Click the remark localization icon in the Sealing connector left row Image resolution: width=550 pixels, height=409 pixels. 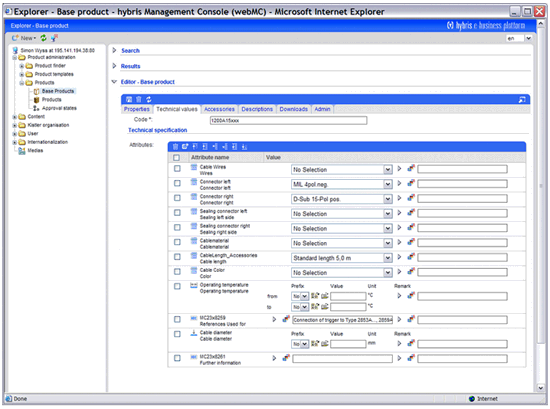[411, 213]
